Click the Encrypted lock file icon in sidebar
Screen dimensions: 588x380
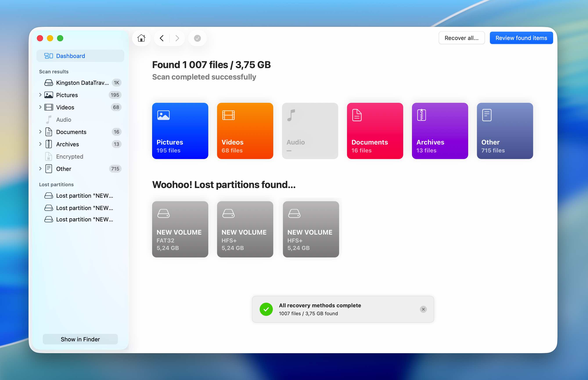point(49,157)
